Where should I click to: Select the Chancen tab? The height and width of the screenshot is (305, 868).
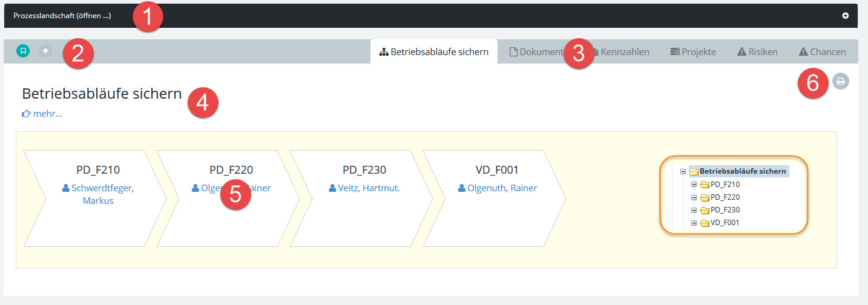point(822,52)
